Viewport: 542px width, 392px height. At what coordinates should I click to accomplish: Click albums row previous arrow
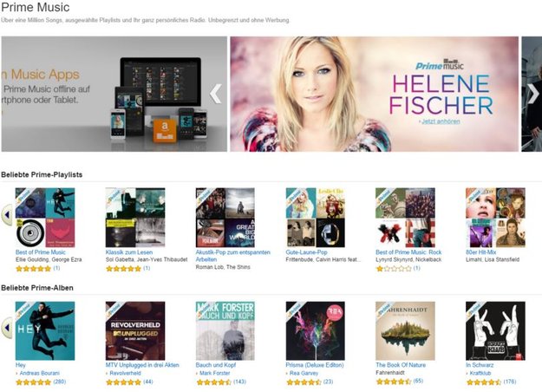(7, 328)
